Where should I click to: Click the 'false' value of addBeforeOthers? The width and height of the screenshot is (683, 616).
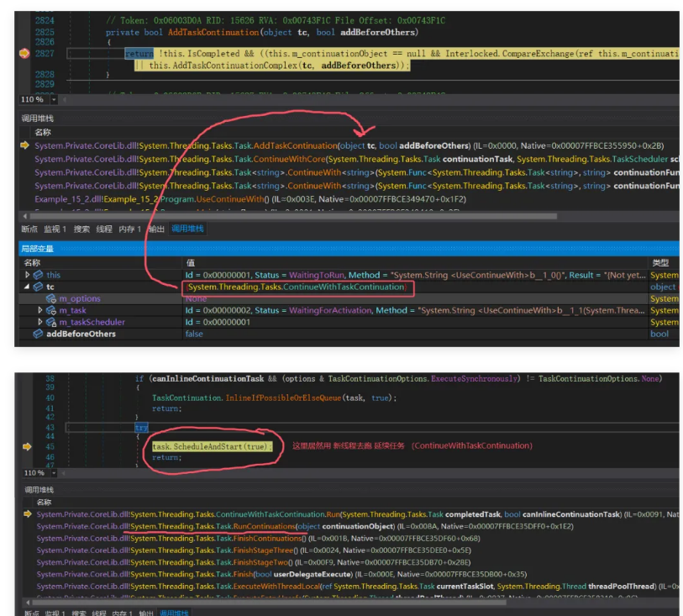tap(194, 334)
